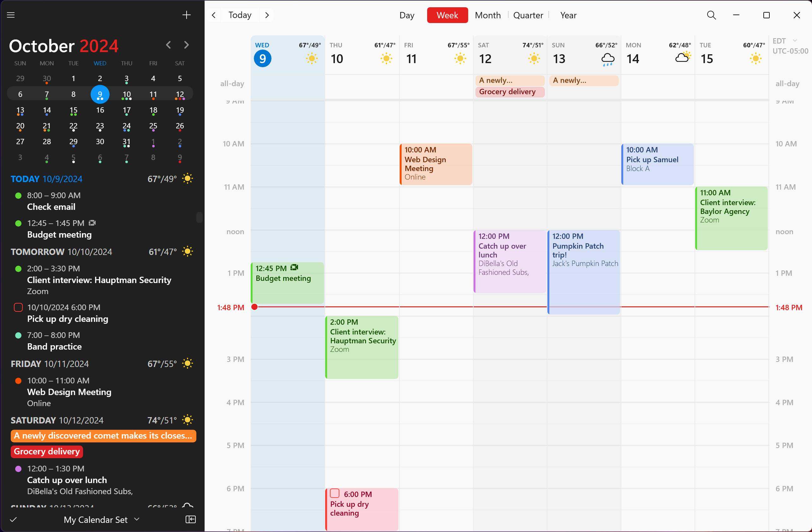Show previous month in mini calendar

click(x=169, y=45)
